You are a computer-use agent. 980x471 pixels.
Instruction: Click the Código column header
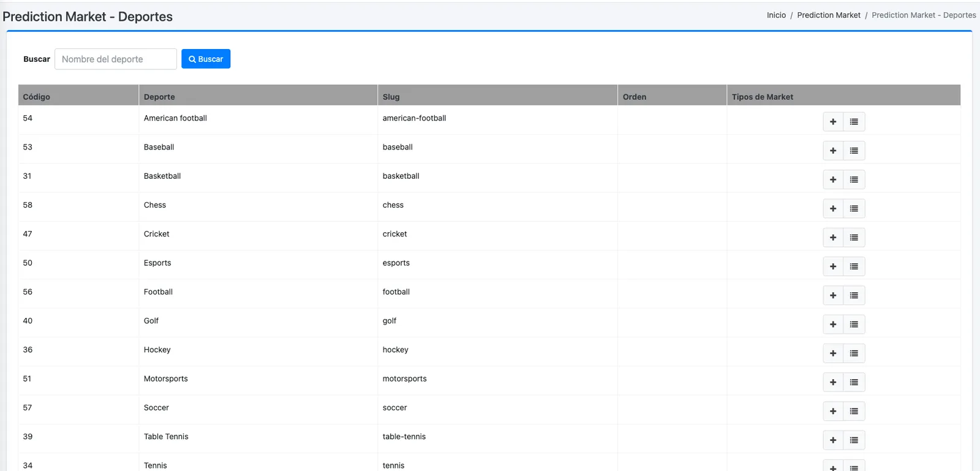click(x=78, y=96)
